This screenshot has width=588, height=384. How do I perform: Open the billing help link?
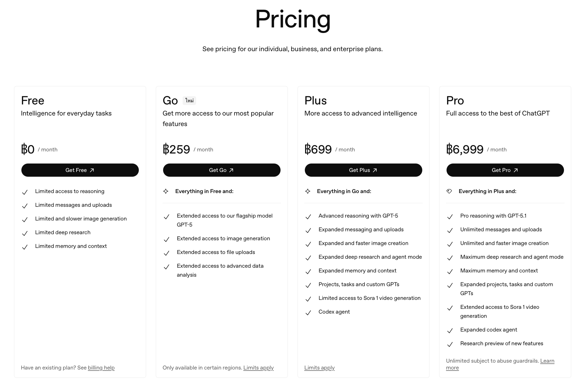pos(101,368)
